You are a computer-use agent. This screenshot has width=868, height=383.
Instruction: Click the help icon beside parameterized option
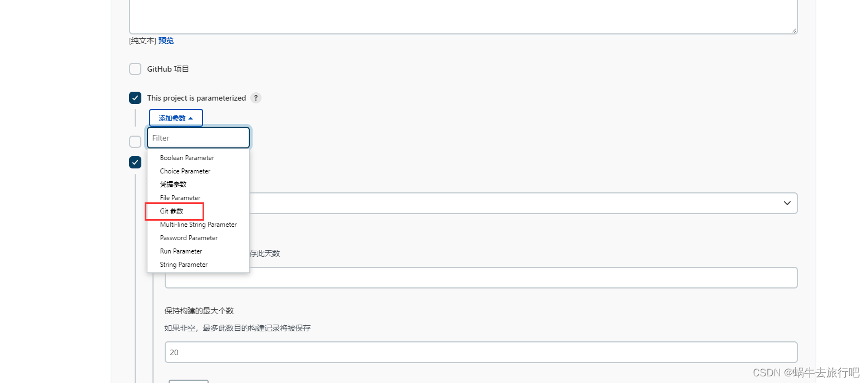255,98
